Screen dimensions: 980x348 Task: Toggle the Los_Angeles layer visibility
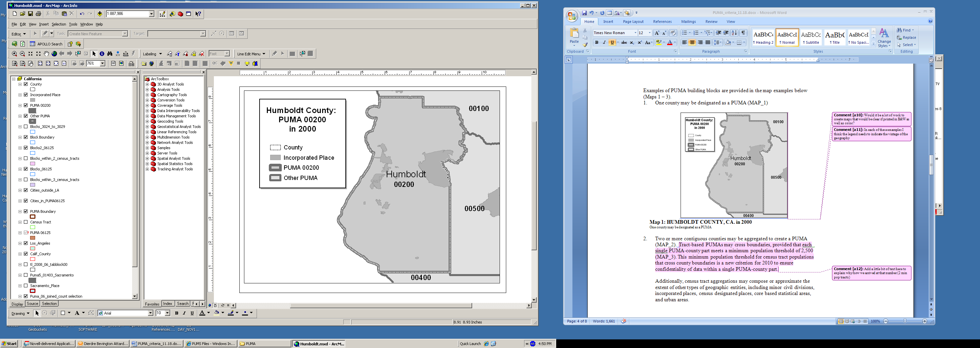pyautogui.click(x=26, y=243)
